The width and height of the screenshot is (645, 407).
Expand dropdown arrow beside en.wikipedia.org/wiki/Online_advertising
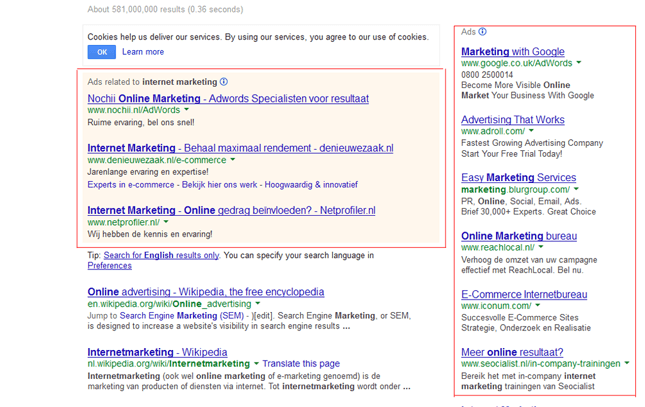pos(258,303)
